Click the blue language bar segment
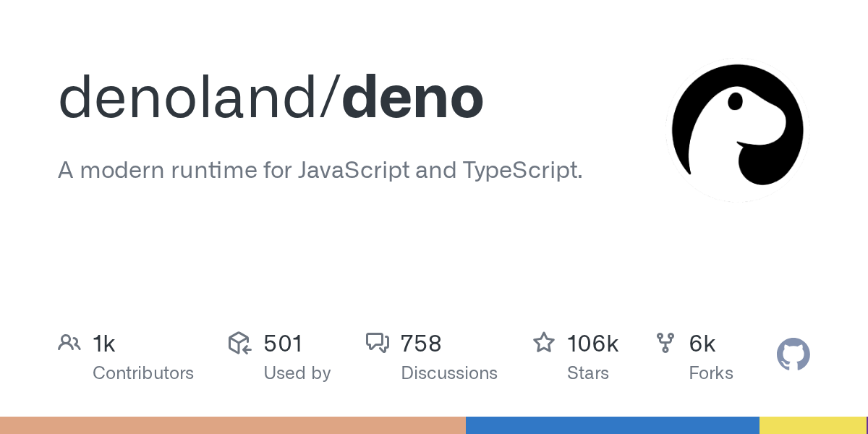Viewport: 868px width, 434px height. point(612,425)
